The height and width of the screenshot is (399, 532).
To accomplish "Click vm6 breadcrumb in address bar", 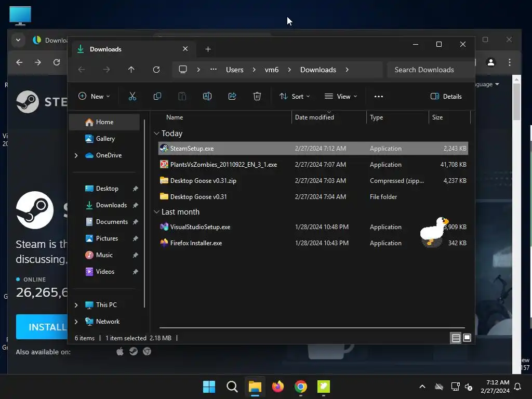I will pos(272,70).
